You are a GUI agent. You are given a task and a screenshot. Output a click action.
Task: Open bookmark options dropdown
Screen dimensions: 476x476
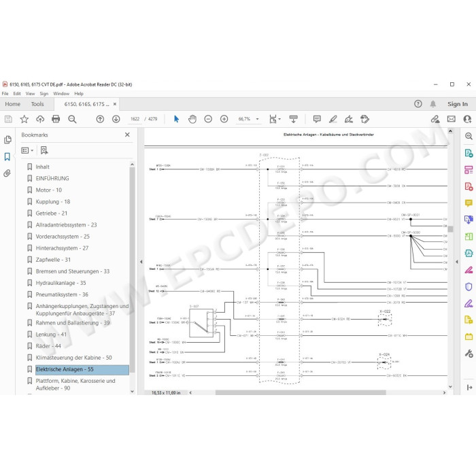click(x=27, y=150)
